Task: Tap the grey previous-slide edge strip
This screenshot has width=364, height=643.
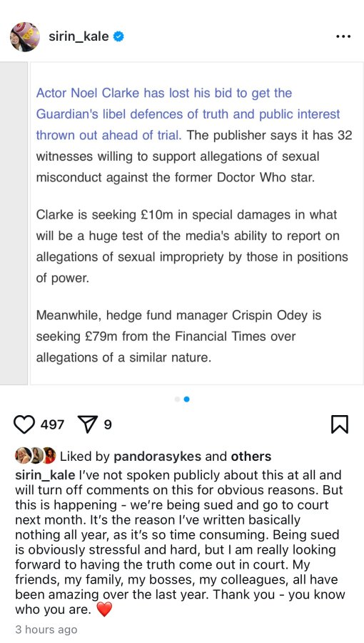Action: tap(14, 224)
